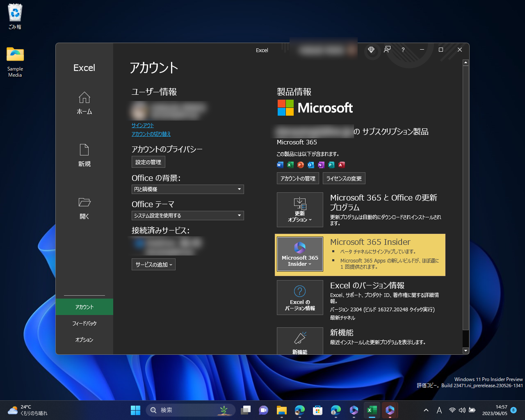This screenshot has height=420, width=525.
Task: Switch to the フィードバック section
Action: point(84,323)
